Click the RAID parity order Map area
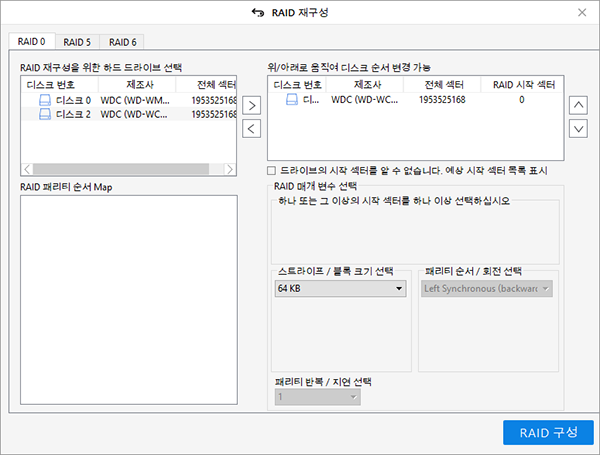The height and width of the screenshot is (455, 600). pos(128,300)
